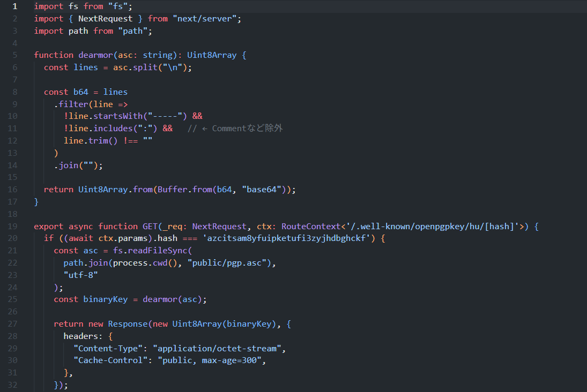Click the hash string 'azcitsam8yfuipketufi3zyjhdbghckf'
This screenshot has width=587, height=392.
pos(286,238)
